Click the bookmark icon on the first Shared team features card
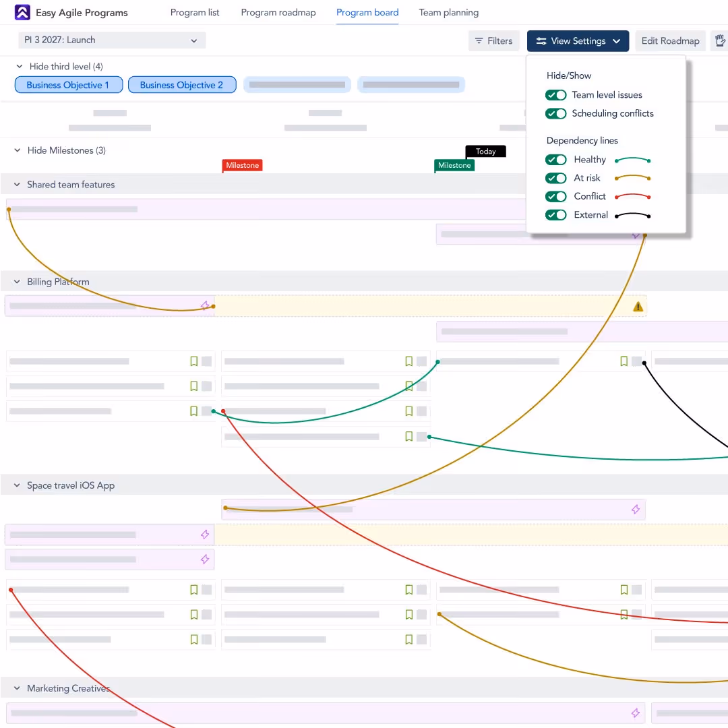 pos(193,361)
